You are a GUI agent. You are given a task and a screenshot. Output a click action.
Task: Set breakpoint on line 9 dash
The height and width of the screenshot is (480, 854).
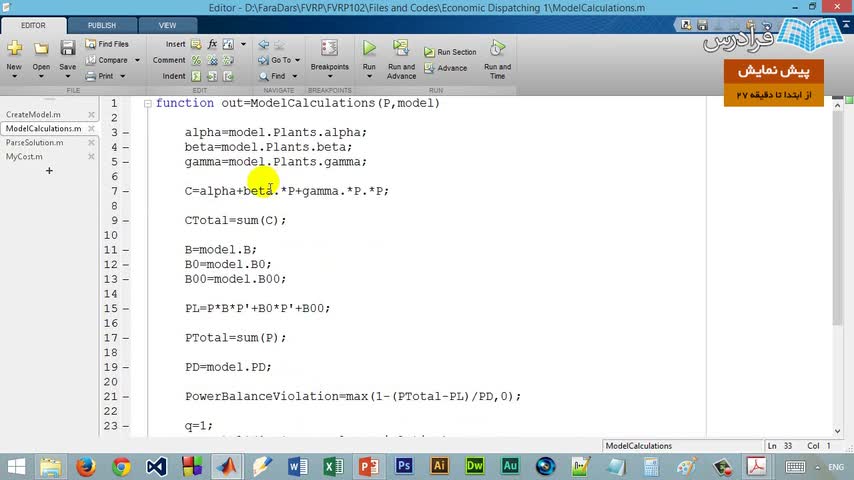[126, 221]
